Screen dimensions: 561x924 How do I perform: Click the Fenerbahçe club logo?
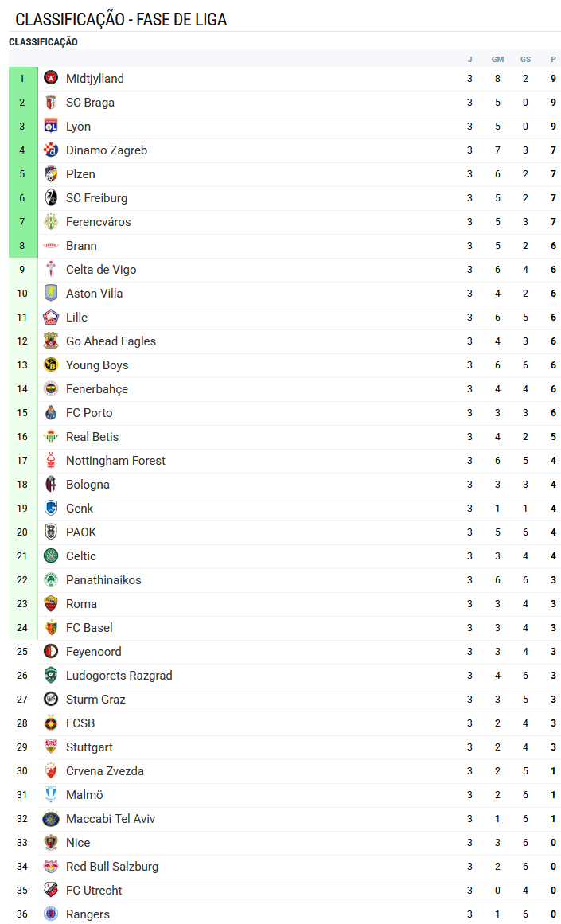coord(51,388)
